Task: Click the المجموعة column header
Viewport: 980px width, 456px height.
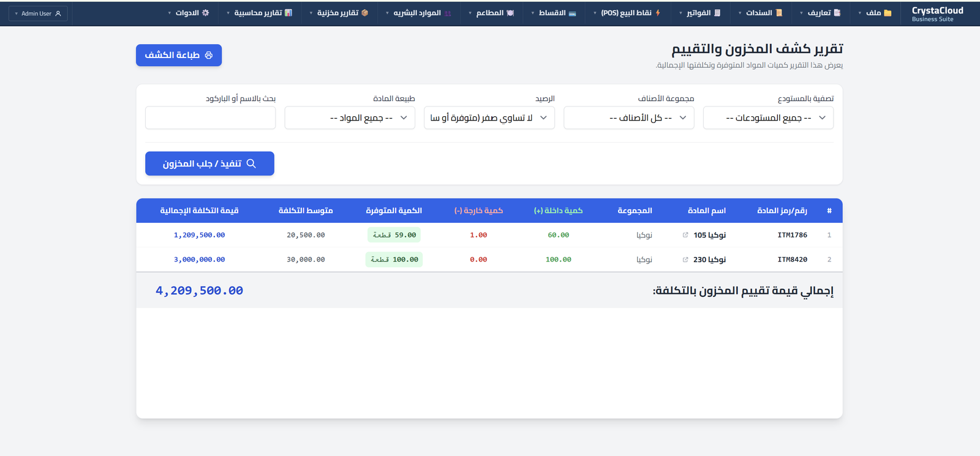Action: click(x=635, y=211)
